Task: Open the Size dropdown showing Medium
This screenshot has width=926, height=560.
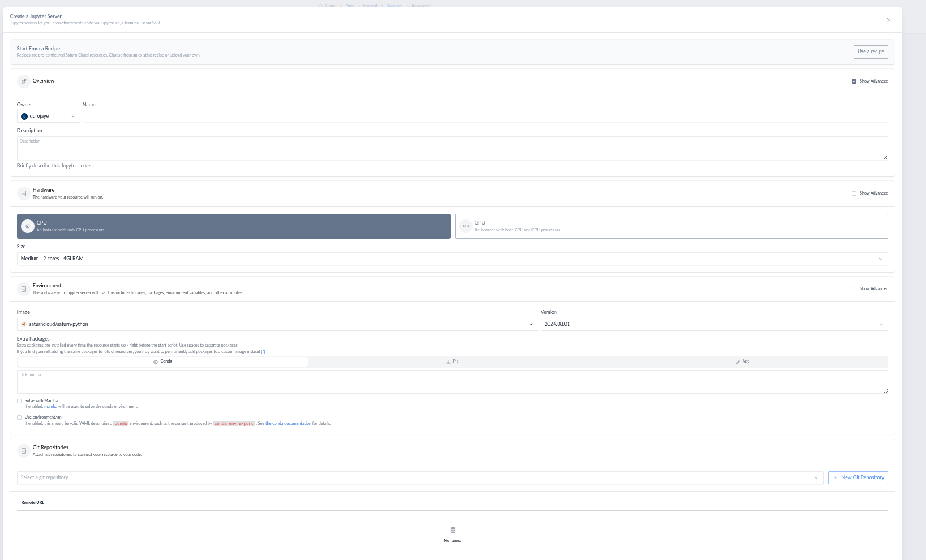Action: (452, 259)
